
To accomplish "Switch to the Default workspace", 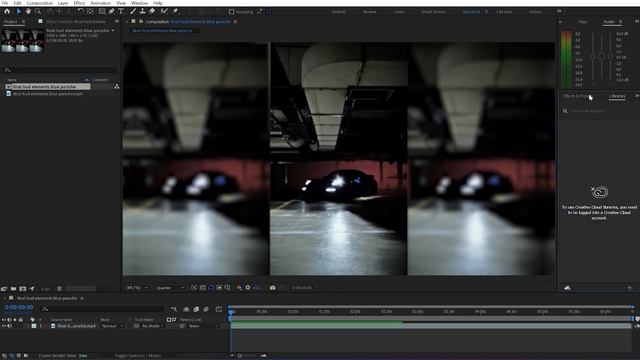I will coord(339,11).
